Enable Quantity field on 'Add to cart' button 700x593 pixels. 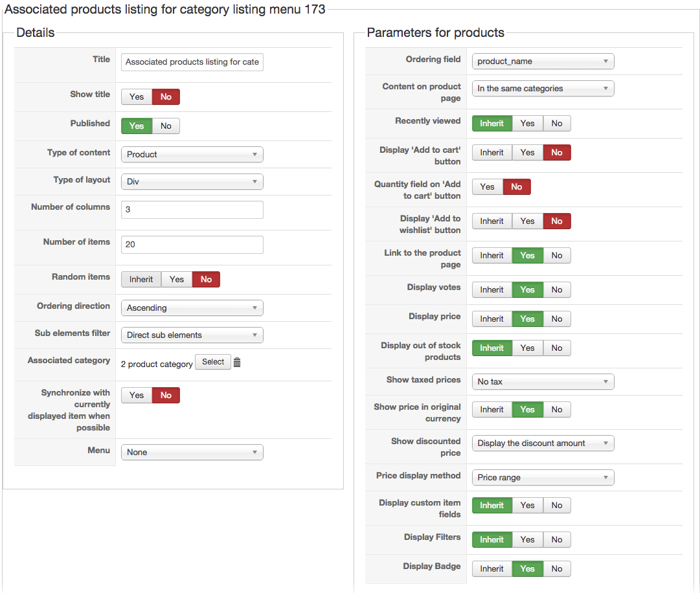coord(488,186)
